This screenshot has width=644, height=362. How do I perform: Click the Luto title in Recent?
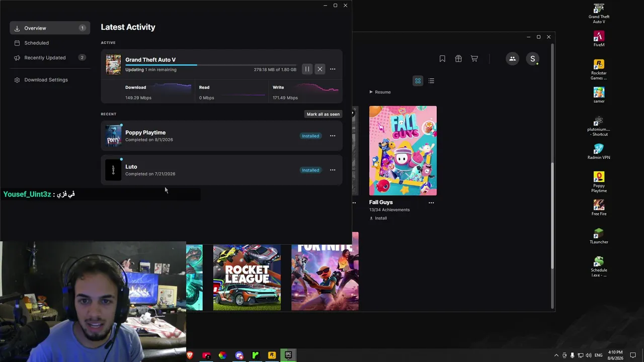tap(131, 167)
